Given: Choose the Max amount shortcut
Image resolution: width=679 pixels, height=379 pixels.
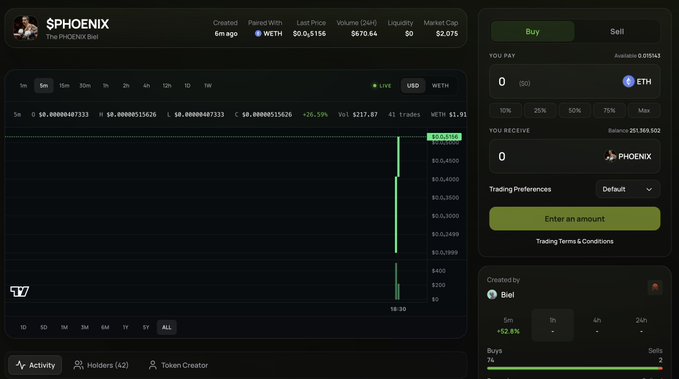Looking at the screenshot, I should click(644, 110).
